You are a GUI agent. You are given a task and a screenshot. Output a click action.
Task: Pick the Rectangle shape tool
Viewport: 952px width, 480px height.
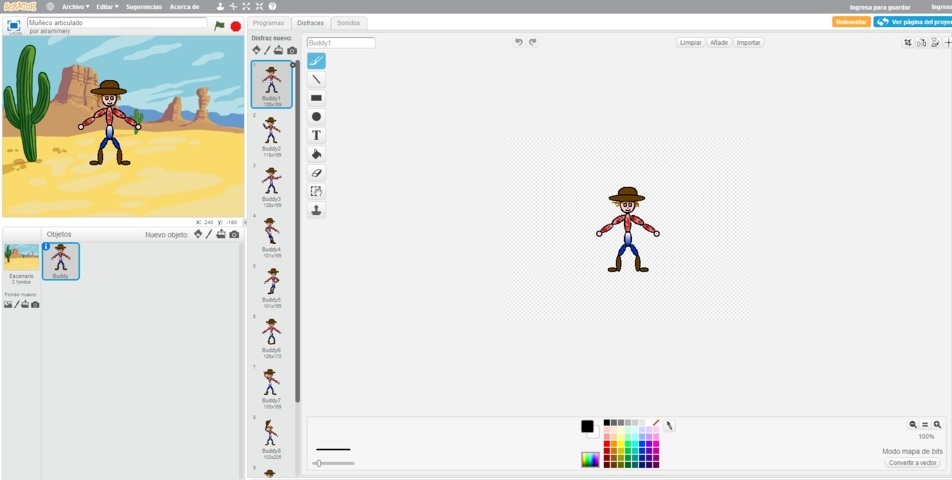point(316,98)
